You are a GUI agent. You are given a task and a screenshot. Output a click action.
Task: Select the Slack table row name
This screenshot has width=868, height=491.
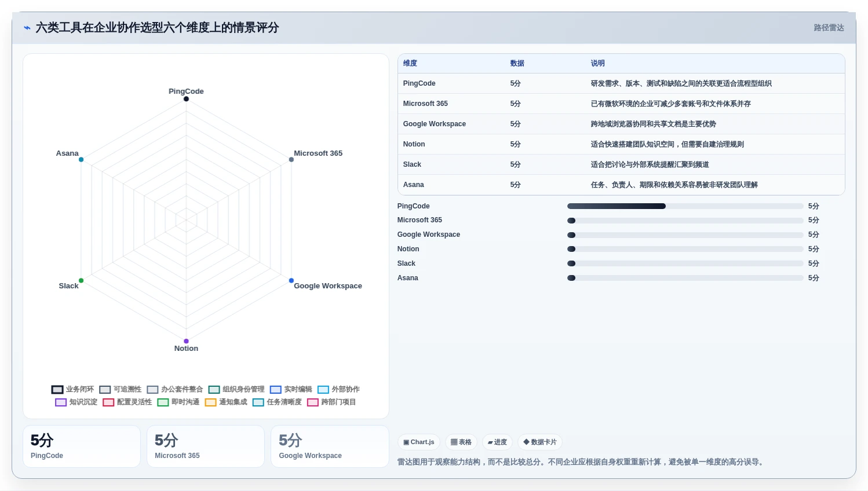coord(412,164)
